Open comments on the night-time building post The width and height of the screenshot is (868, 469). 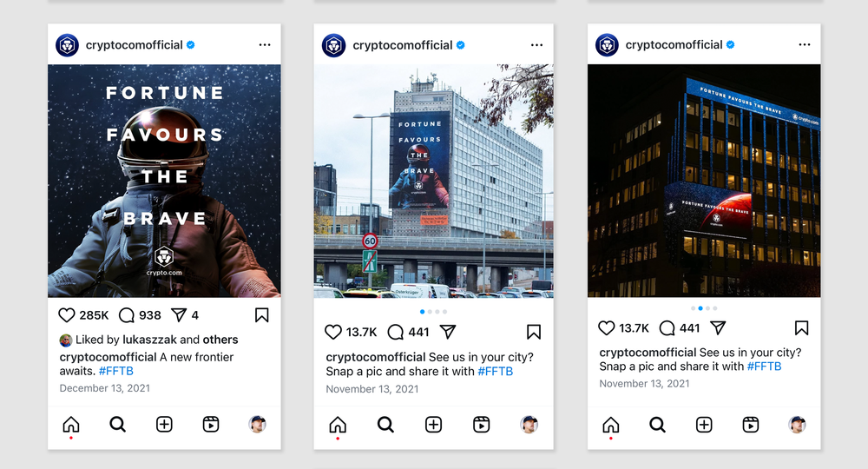tap(667, 327)
